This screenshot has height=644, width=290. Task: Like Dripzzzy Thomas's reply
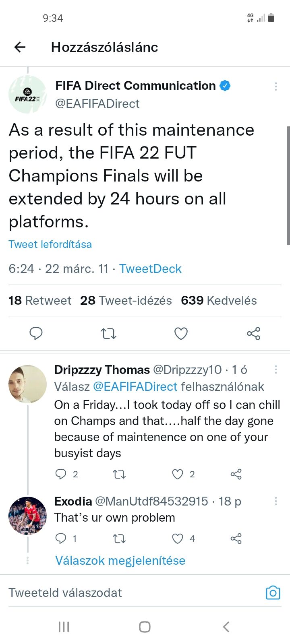[x=178, y=474]
